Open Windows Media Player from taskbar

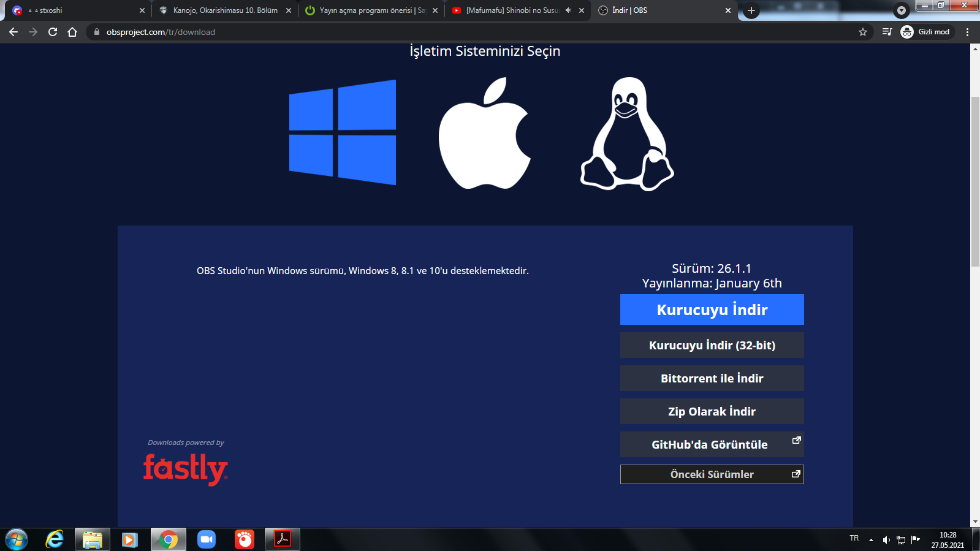130,539
